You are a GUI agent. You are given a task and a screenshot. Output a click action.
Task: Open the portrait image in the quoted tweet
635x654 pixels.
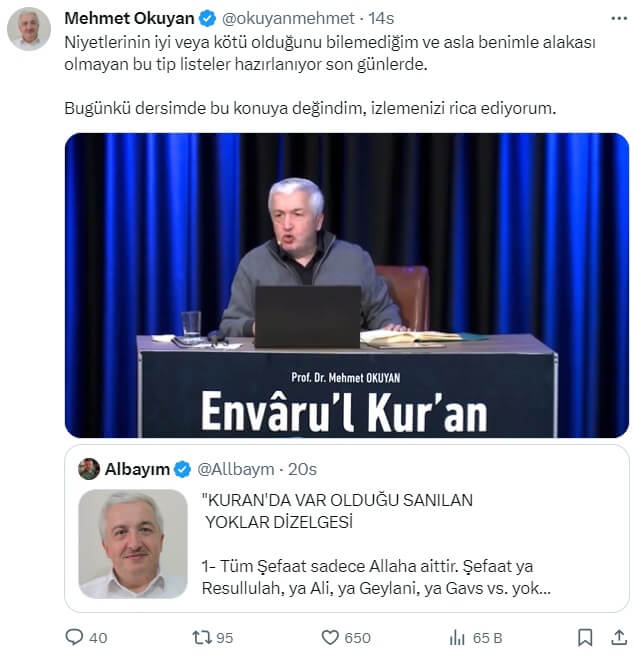tap(133, 543)
